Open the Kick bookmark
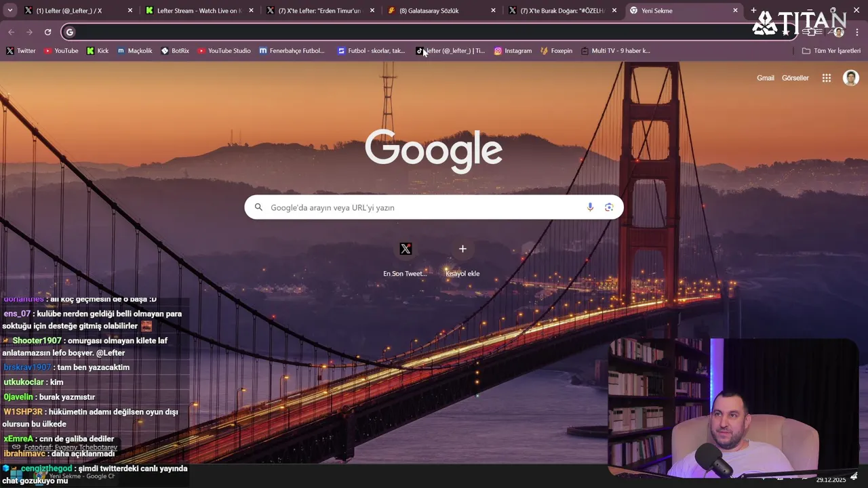This screenshot has width=868, height=488. (x=98, y=51)
